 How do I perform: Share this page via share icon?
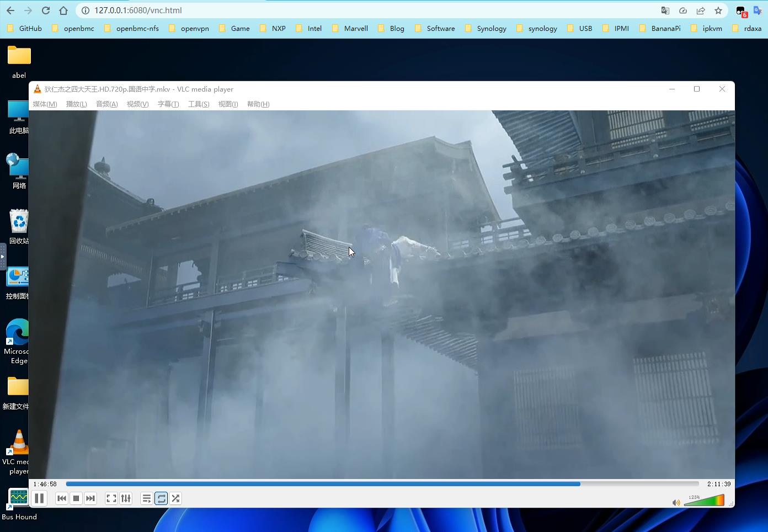(701, 10)
